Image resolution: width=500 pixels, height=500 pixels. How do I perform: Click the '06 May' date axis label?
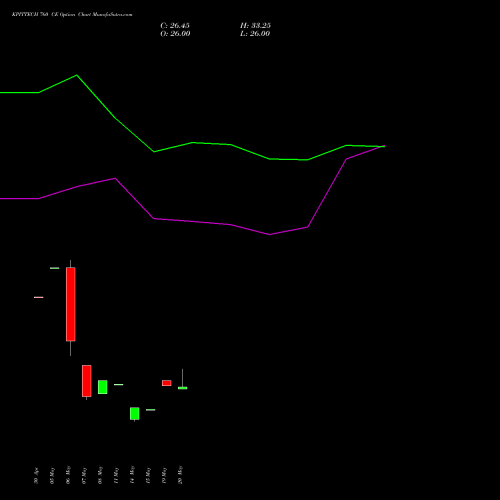(68, 475)
